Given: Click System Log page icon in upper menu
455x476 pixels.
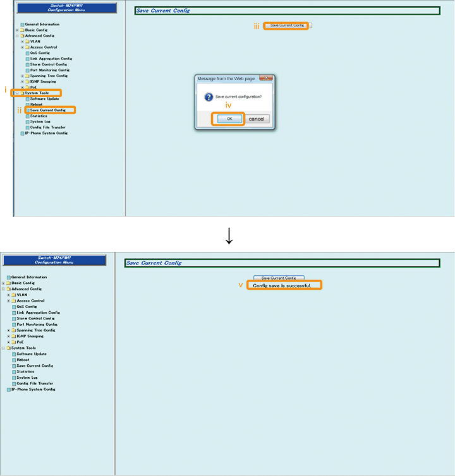Looking at the screenshot, I should [27, 122].
